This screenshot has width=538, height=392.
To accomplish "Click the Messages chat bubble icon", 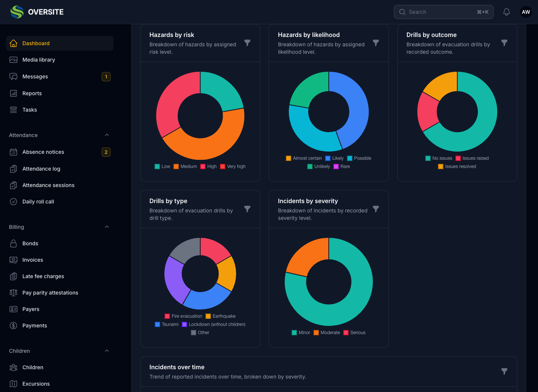I will [x=13, y=77].
